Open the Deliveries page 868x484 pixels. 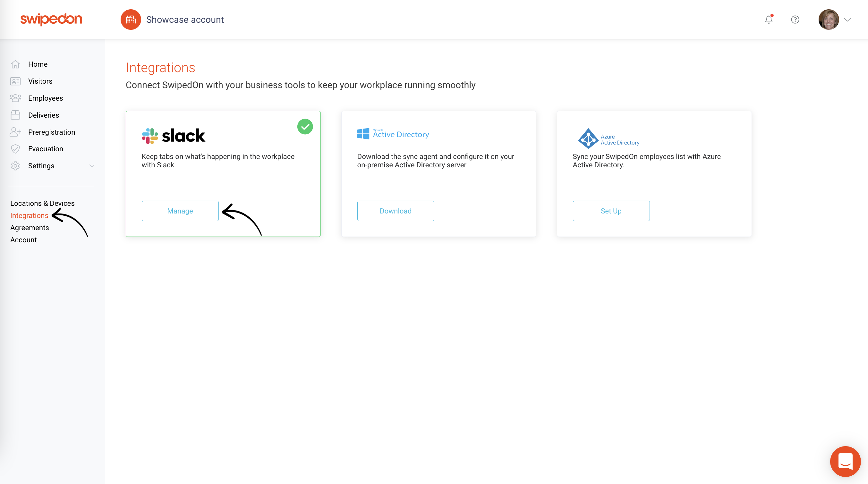[44, 115]
